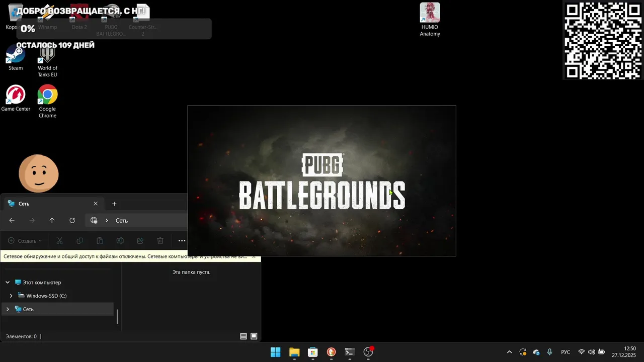644x362 pixels.
Task: Collapse the Этот компьютер tree node
Action: [x=8, y=283]
